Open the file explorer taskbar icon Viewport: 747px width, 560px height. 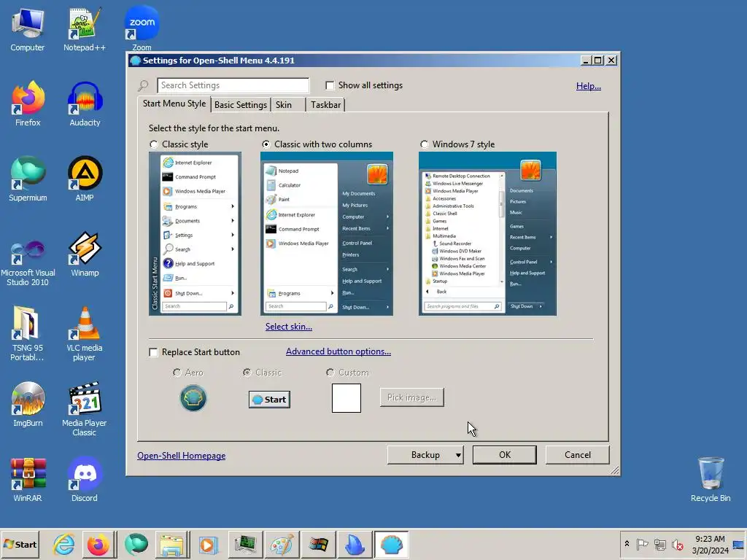coord(171,544)
